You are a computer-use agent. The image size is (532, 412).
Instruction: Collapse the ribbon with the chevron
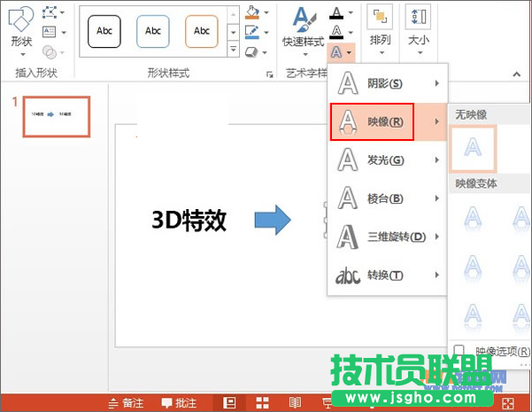[x=516, y=74]
